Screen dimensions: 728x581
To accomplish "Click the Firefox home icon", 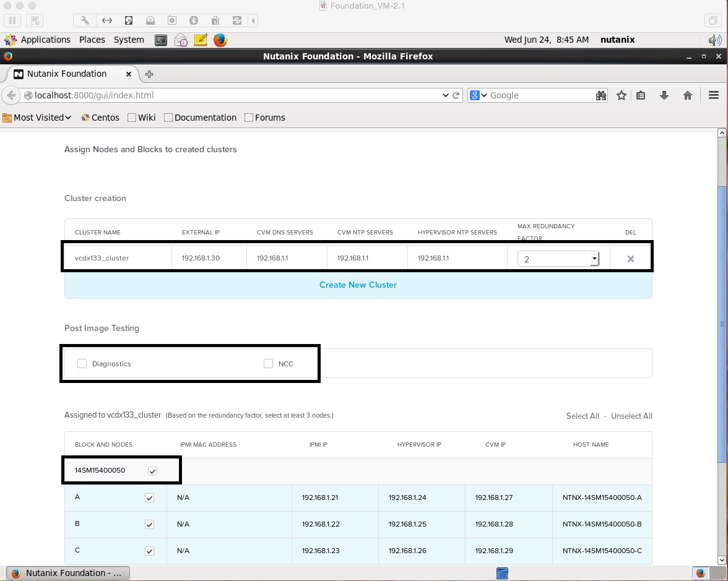I will point(687,95).
